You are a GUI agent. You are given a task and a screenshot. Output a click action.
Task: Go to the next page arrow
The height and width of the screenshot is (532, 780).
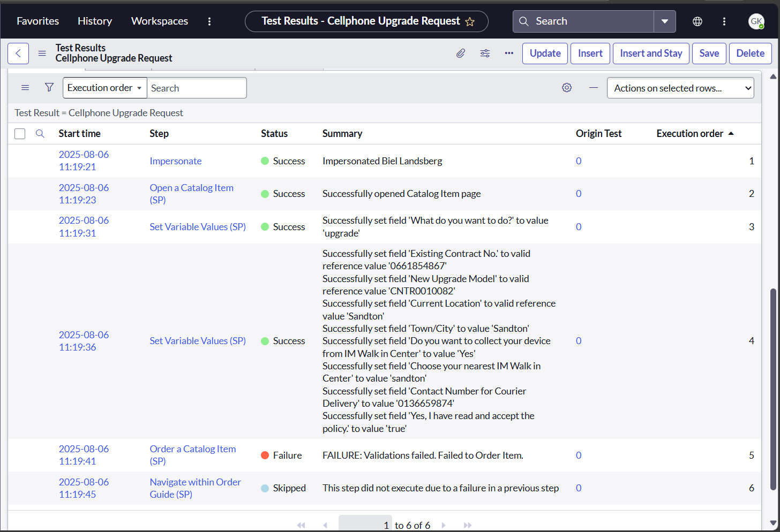(444, 526)
